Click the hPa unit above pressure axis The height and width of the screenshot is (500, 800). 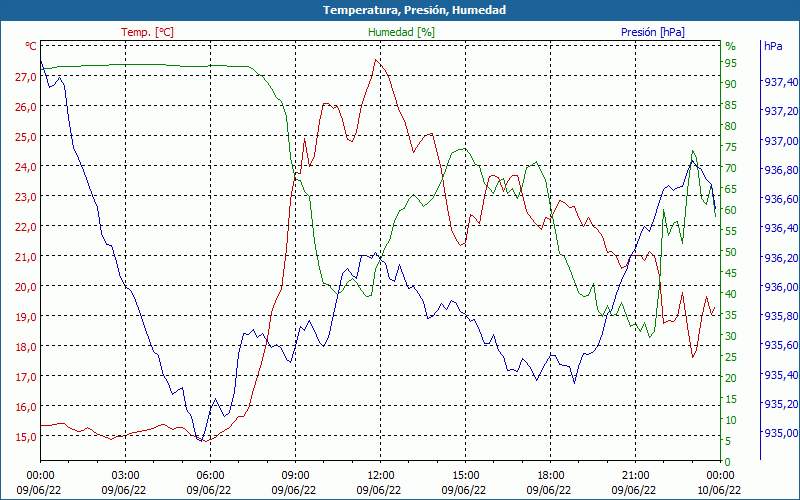(773, 46)
